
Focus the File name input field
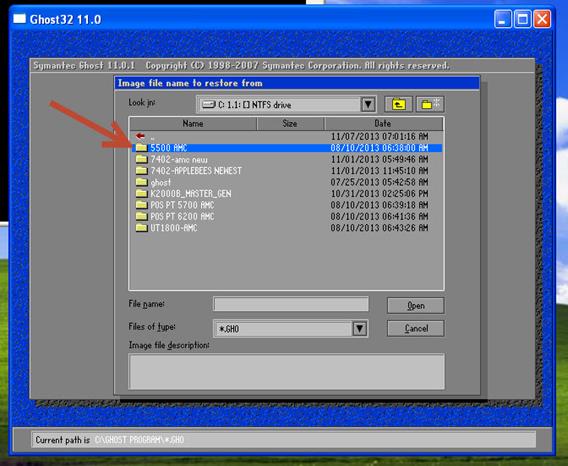pos(291,304)
